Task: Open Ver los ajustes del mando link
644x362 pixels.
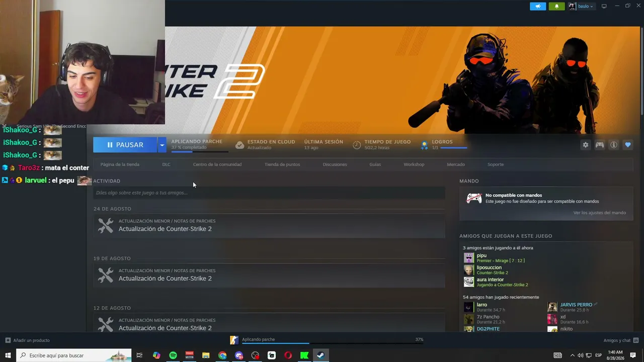Action: click(x=600, y=213)
